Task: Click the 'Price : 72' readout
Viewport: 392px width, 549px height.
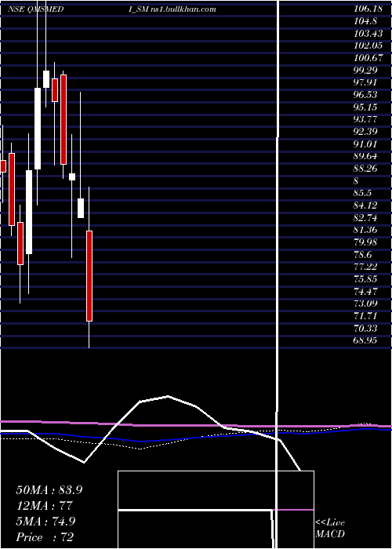Action: (x=45, y=537)
